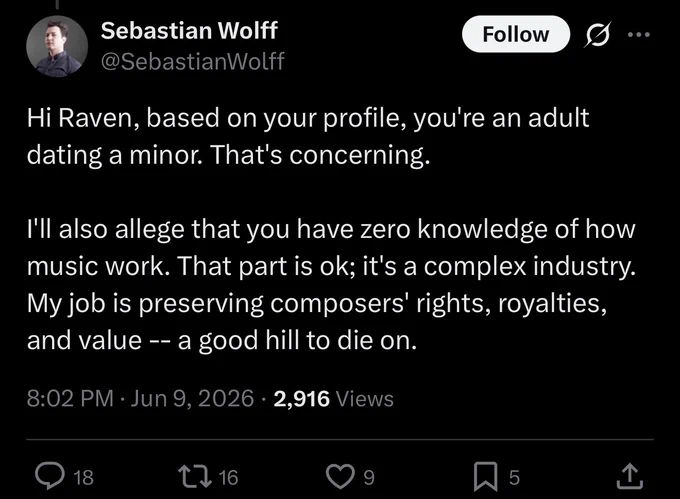Viewport: 680px width, 499px height.
Task: Click the repost count 16
Action: point(228,477)
